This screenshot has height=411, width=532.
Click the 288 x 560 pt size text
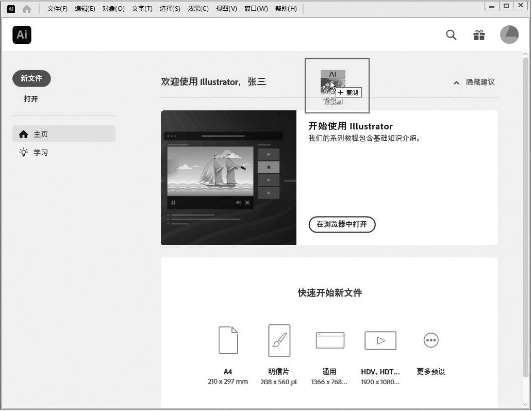pos(279,382)
